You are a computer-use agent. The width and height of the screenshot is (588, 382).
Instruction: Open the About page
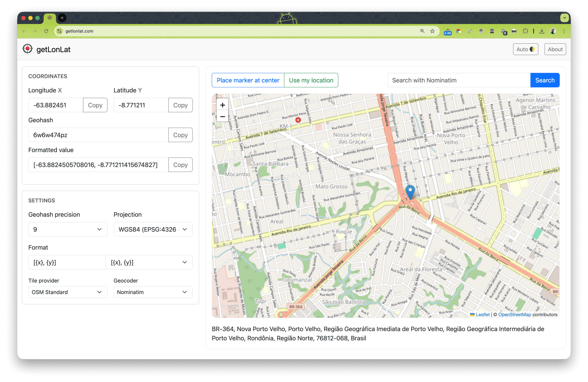coord(555,49)
